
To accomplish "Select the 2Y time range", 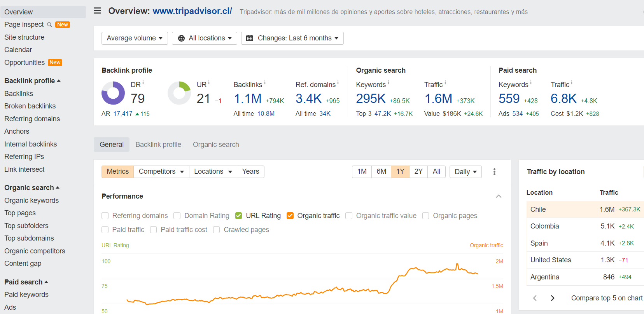I will 418,171.
